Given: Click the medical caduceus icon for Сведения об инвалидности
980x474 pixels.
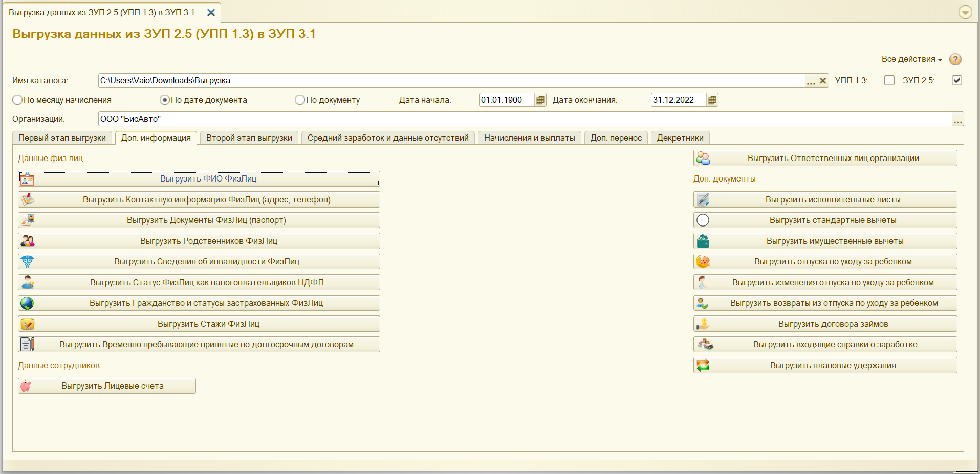Looking at the screenshot, I should coord(27,262).
